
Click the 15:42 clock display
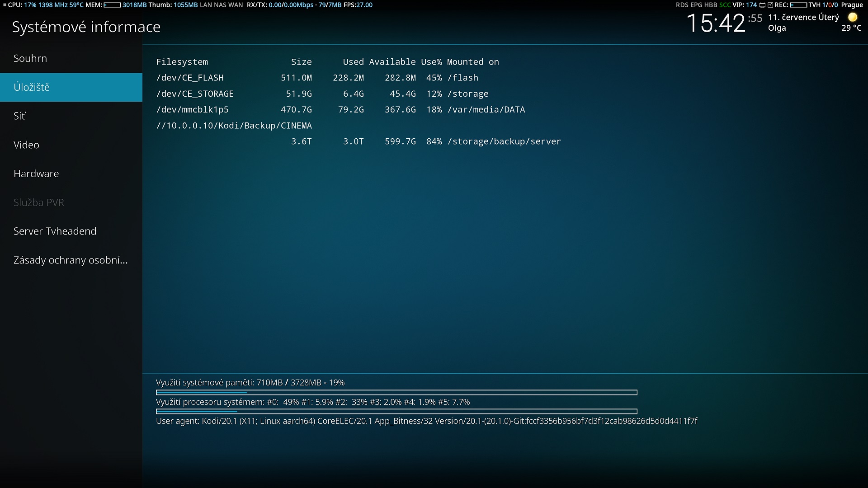point(716,23)
